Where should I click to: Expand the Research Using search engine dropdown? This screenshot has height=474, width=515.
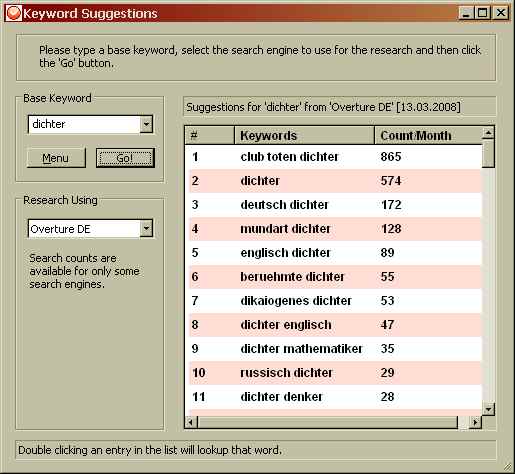[146, 229]
